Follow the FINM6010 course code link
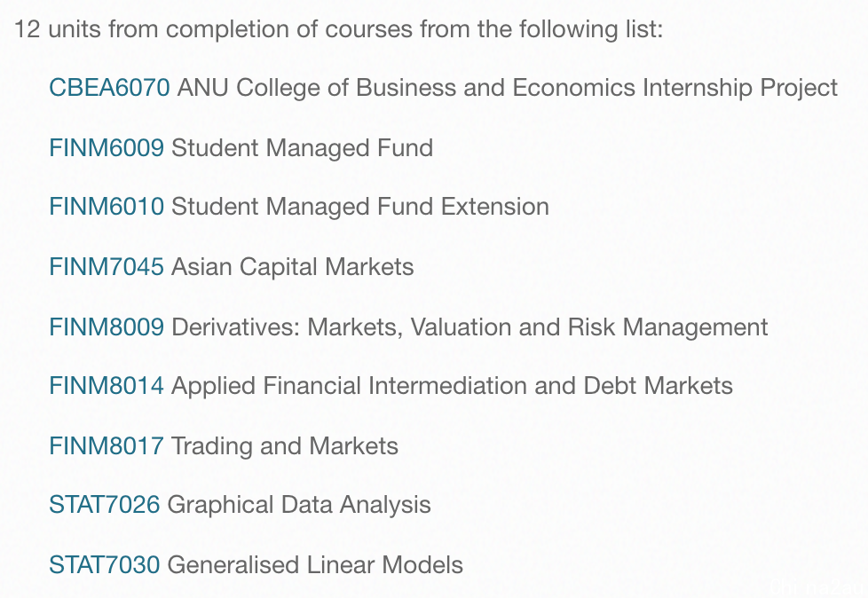 pyautogui.click(x=107, y=207)
